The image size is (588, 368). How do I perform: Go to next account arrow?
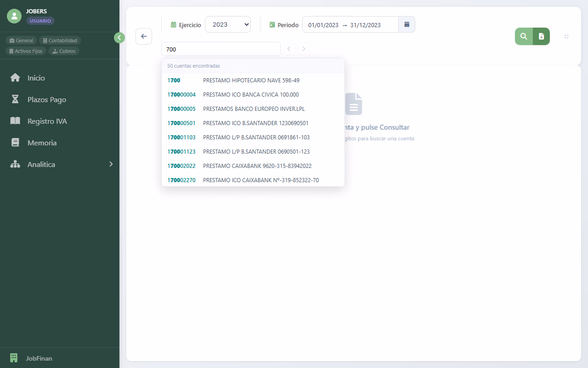[x=304, y=49]
